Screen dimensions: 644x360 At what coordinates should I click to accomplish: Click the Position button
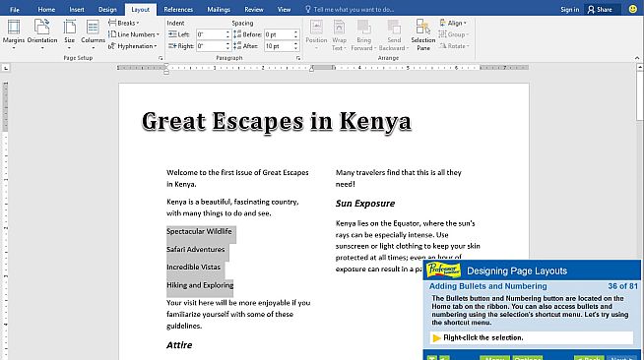tap(316, 34)
